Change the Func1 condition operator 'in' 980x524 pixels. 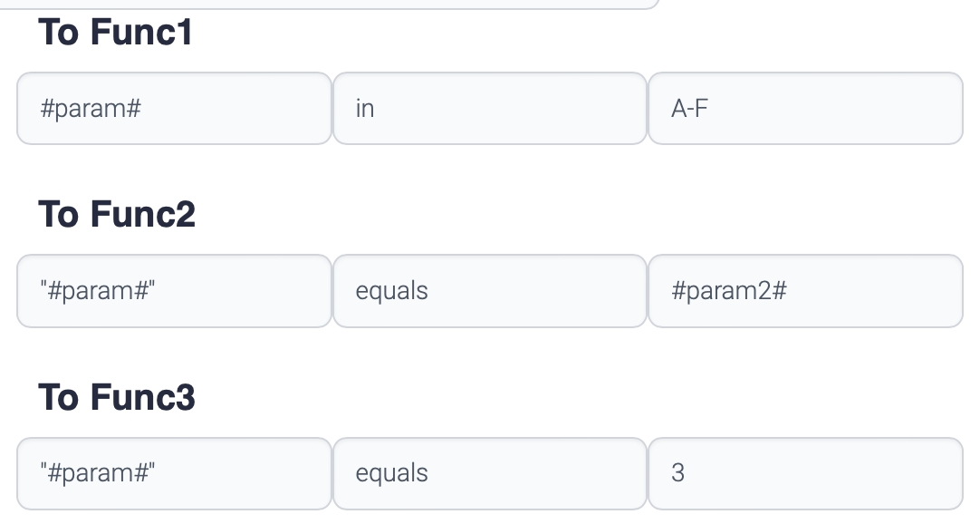point(489,109)
